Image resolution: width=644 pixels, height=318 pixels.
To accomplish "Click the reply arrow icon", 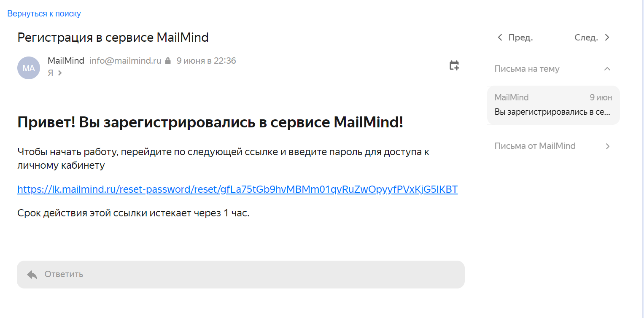I will coord(32,275).
